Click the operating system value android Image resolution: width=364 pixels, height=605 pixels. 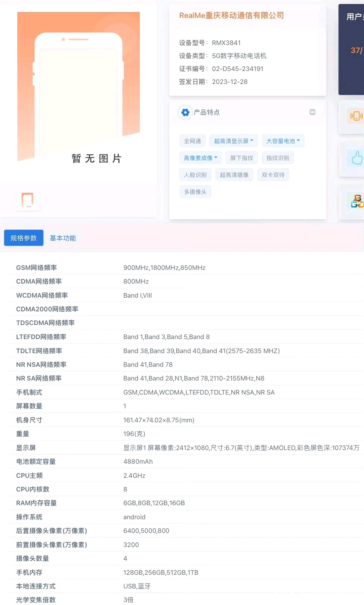[x=134, y=517]
